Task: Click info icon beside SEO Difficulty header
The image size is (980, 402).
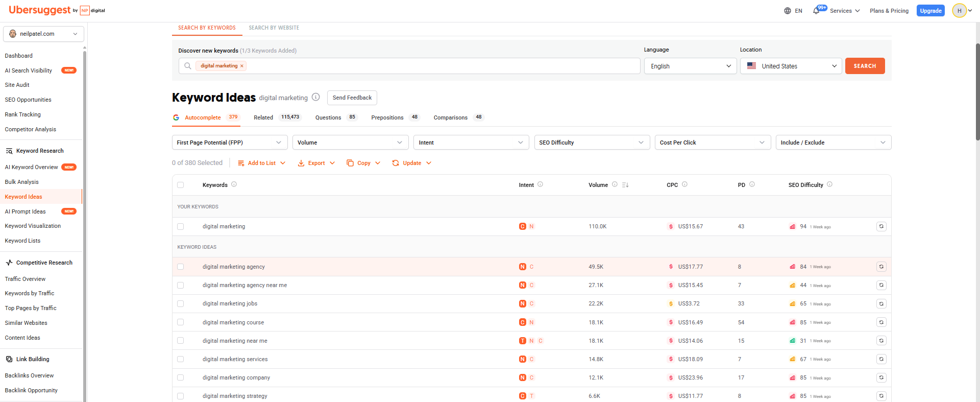Action: (829, 184)
